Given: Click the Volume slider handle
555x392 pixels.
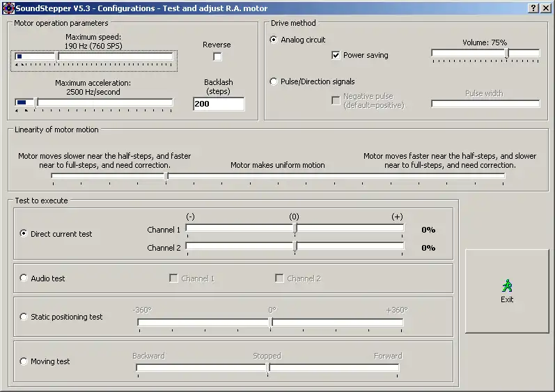Looking at the screenshot, I should pos(507,54).
